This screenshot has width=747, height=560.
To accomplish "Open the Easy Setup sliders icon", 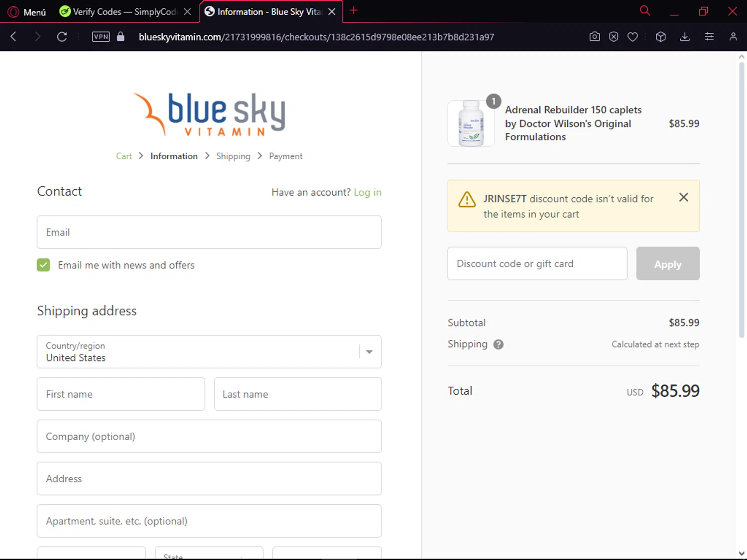I will 709,37.
